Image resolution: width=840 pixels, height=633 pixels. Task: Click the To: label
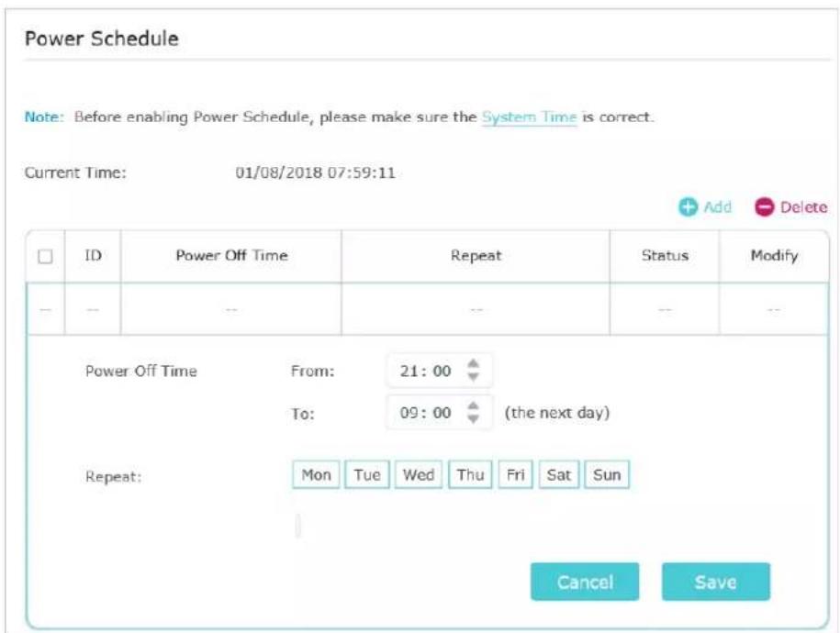pos(302,414)
